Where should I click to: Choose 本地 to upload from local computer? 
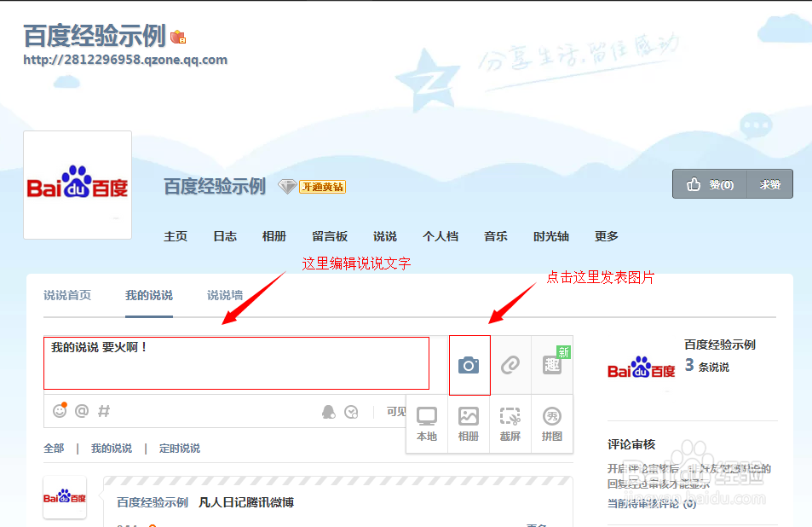[x=426, y=424]
